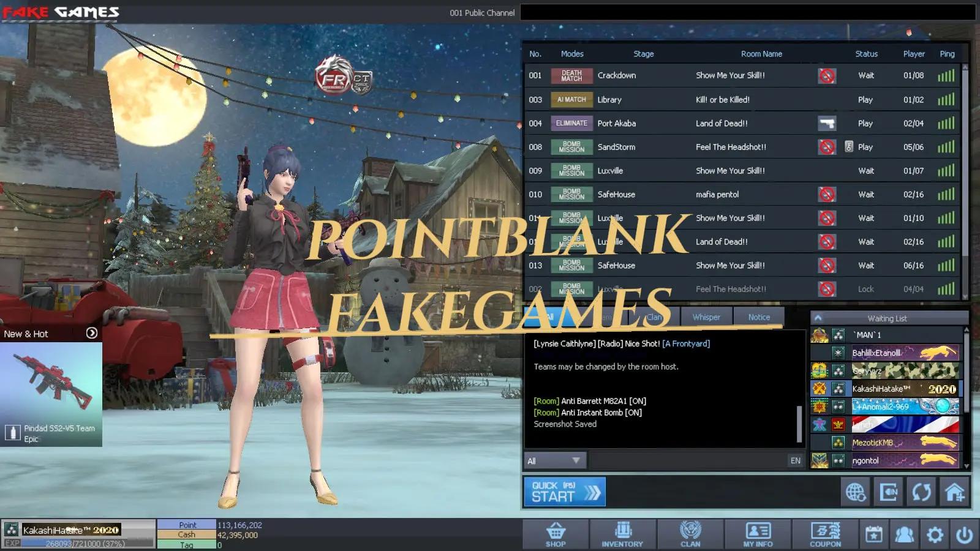Open the Clan page

click(x=690, y=534)
